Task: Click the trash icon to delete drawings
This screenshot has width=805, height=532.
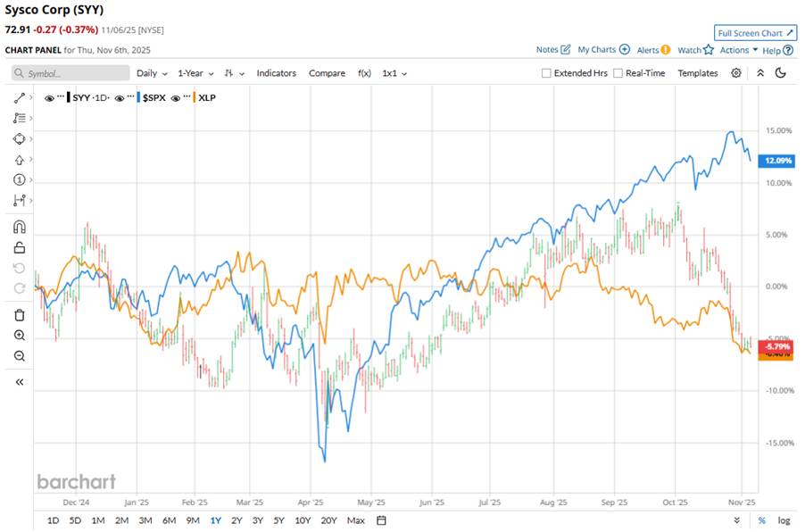Action: click(20, 314)
